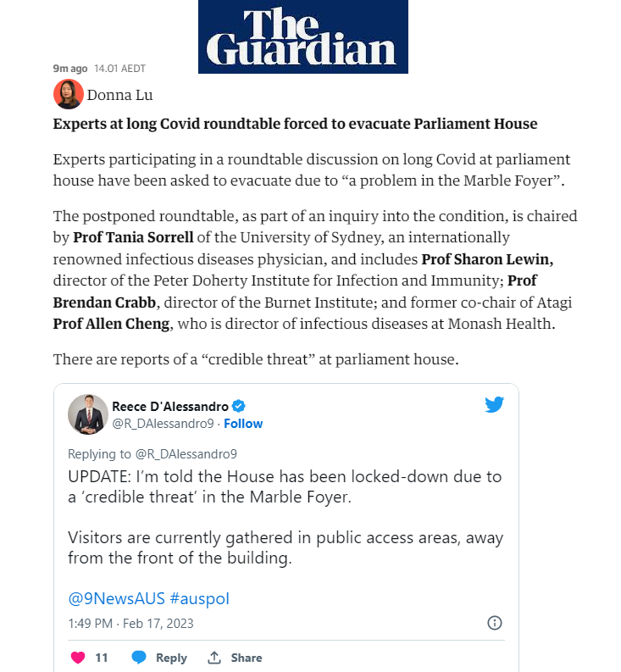Click the '9m ago' post timestamp
The height and width of the screenshot is (672, 621).
click(x=70, y=68)
